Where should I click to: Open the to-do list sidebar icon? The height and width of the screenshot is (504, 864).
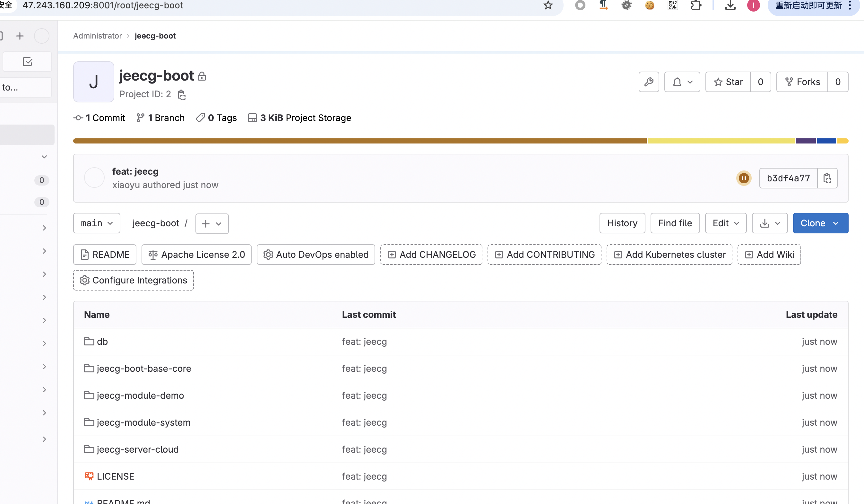point(27,62)
